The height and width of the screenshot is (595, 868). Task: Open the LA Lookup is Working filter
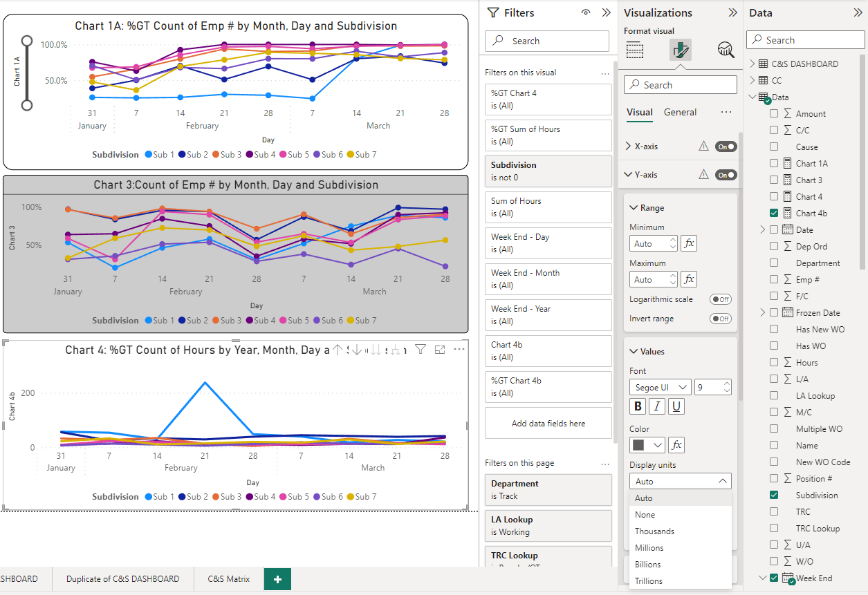548,525
